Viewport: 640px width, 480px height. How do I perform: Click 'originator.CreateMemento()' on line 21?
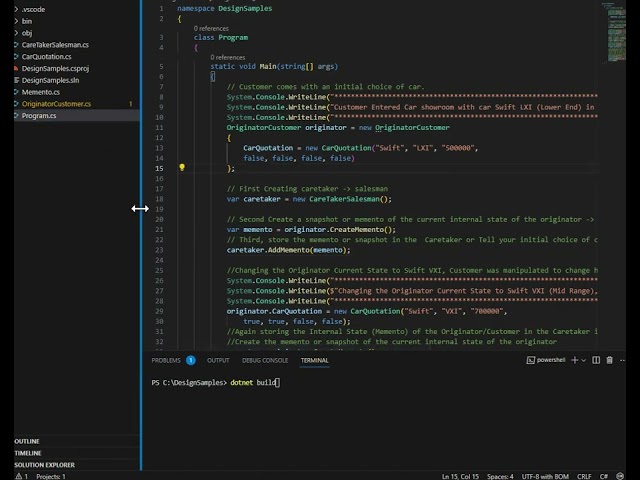[340, 229]
